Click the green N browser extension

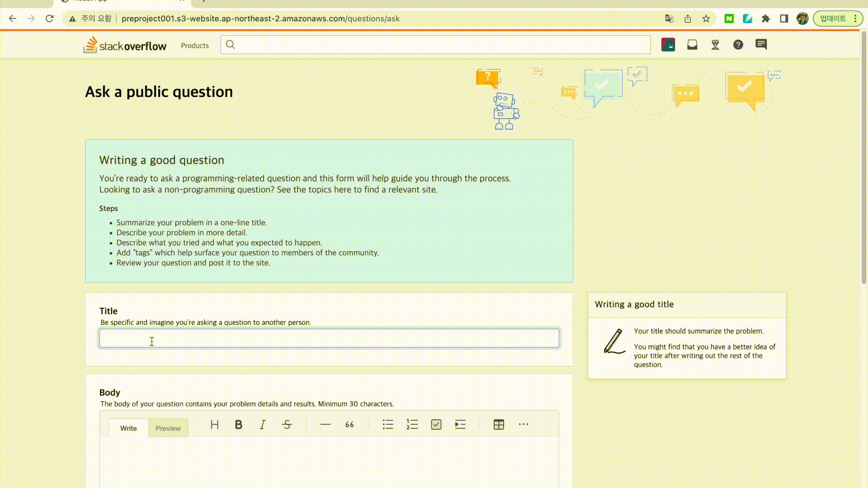click(x=729, y=19)
